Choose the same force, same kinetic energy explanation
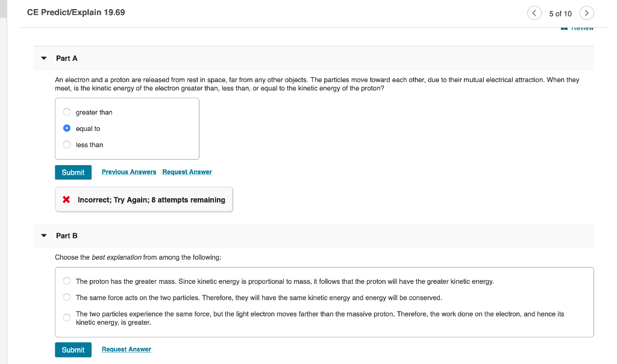Image resolution: width=617 pixels, height=364 pixels. click(x=67, y=297)
